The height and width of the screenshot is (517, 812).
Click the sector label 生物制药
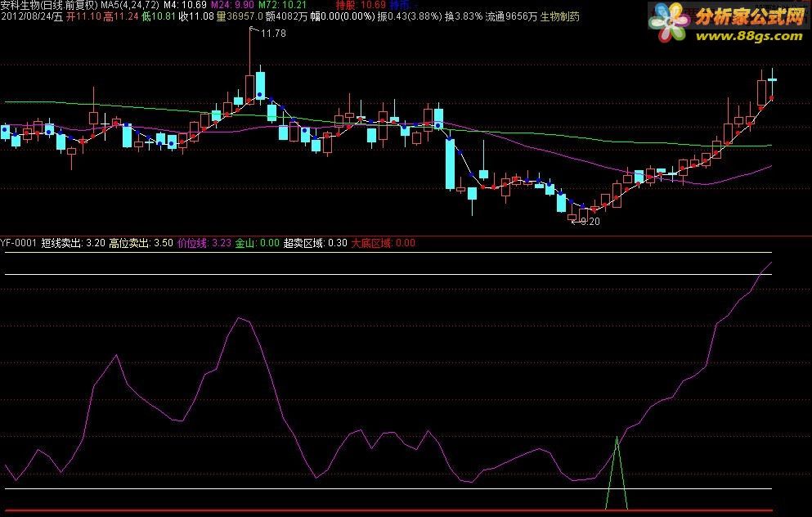(559, 16)
